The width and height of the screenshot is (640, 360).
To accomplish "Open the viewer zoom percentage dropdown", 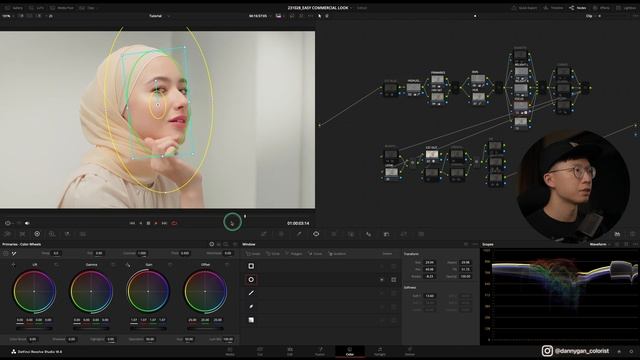I will pos(7,16).
